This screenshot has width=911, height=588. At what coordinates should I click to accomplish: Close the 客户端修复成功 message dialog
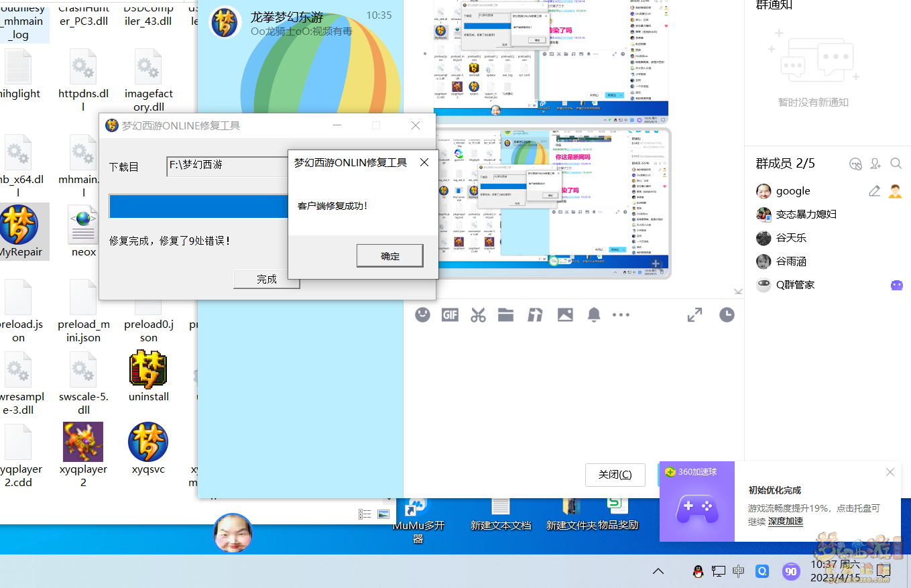click(424, 162)
